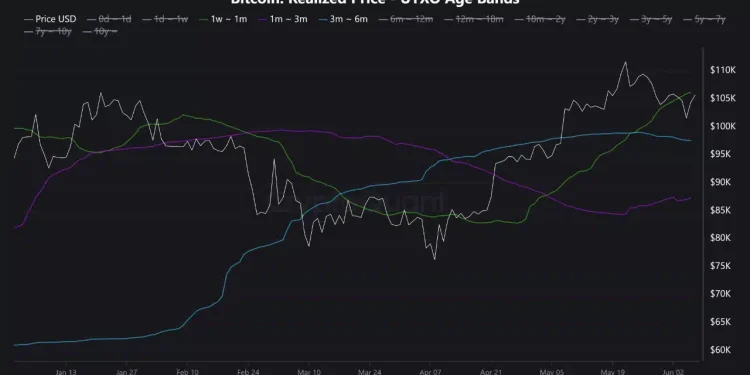Screen dimensions: 750x375
Task: Click the $95K y-axis label
Action: click(x=721, y=154)
